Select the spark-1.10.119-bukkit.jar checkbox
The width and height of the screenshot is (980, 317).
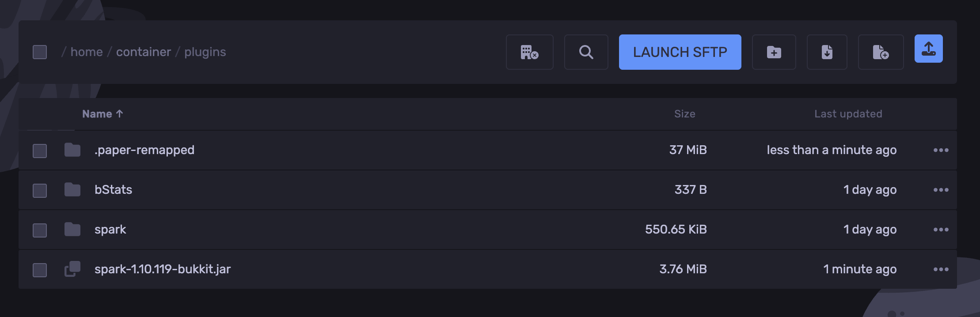[40, 270]
